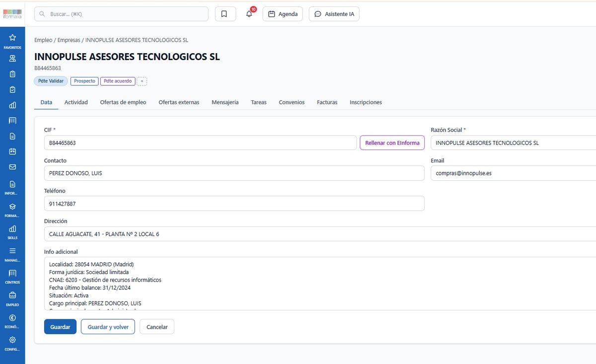The image size is (596, 364).
Task: Click 'Situación: Activa' line in Info adicional
Action: click(69, 295)
